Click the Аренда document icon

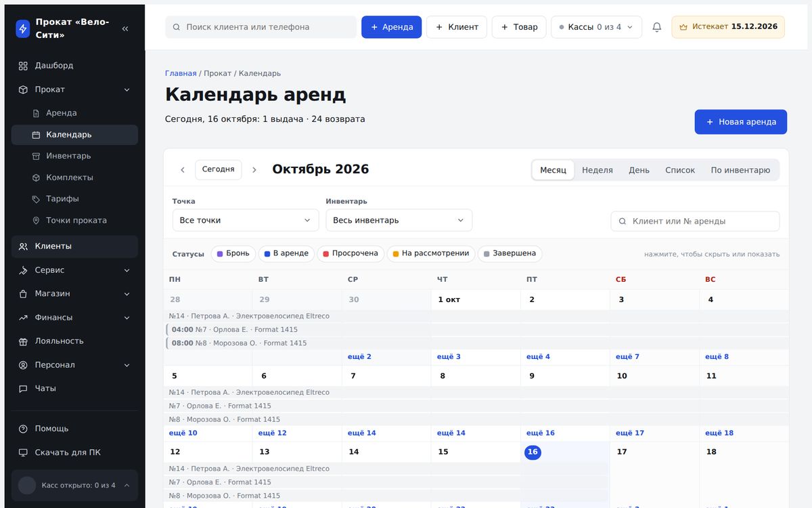pos(37,113)
